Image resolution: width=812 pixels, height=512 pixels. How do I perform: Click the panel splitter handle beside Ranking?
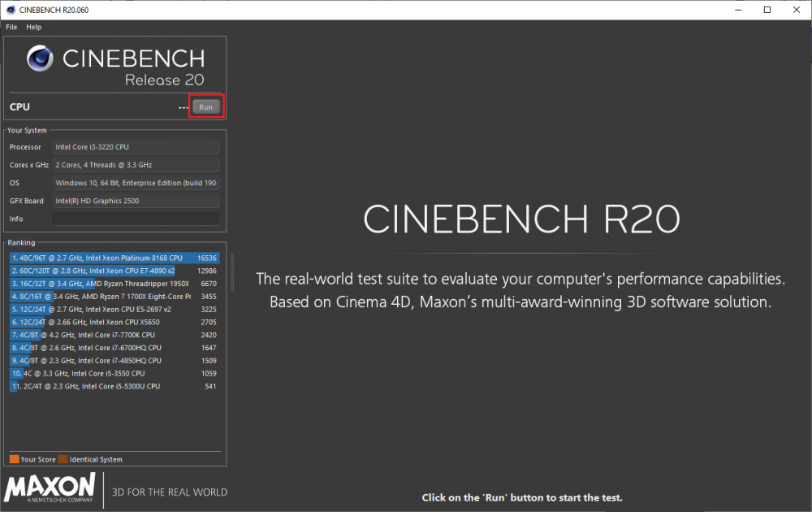coord(232,272)
